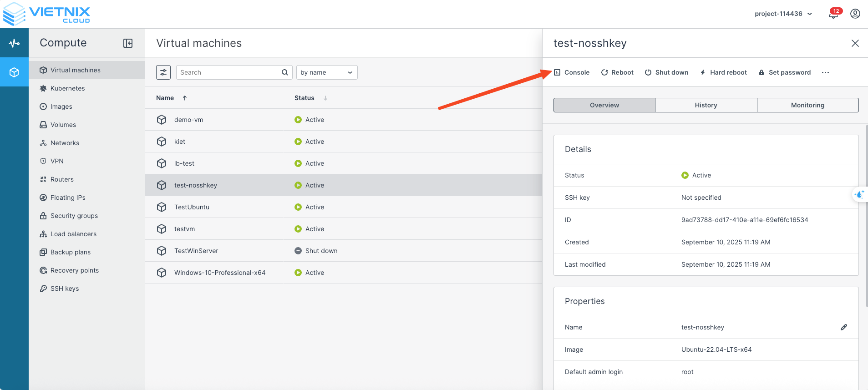
Task: Open the filter settings icon
Action: [163, 72]
